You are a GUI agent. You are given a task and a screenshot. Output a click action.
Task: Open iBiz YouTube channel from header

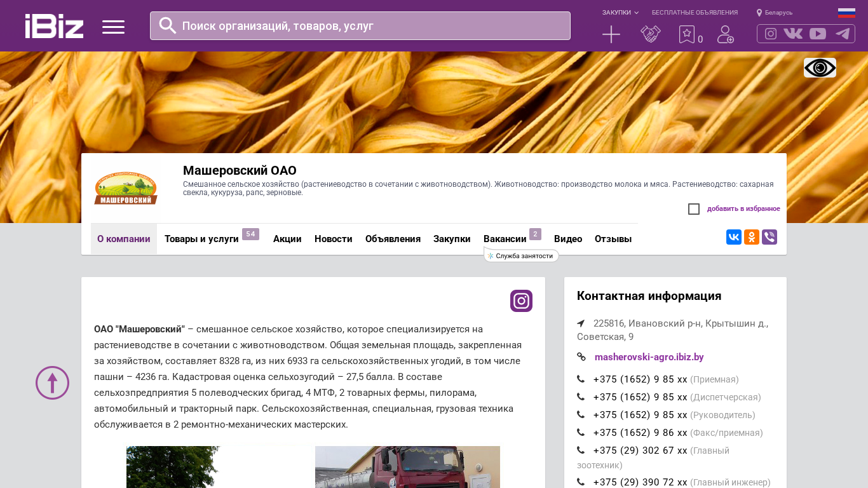pos(818,34)
